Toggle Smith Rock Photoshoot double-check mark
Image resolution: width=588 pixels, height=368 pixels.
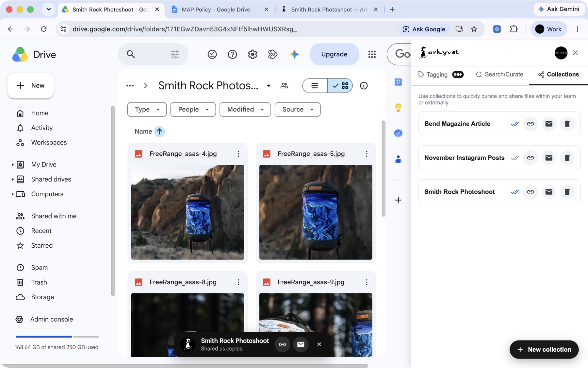click(x=515, y=192)
